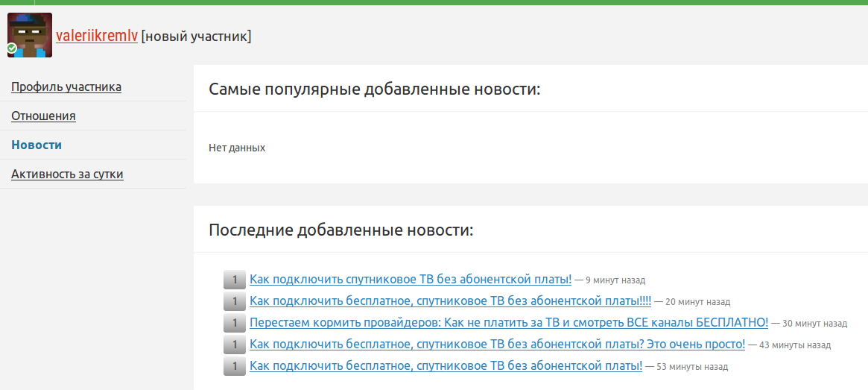Open 'Перестаем кормить провайдеров' news link
Image resolution: width=868 pixels, height=390 pixels.
[508, 323]
